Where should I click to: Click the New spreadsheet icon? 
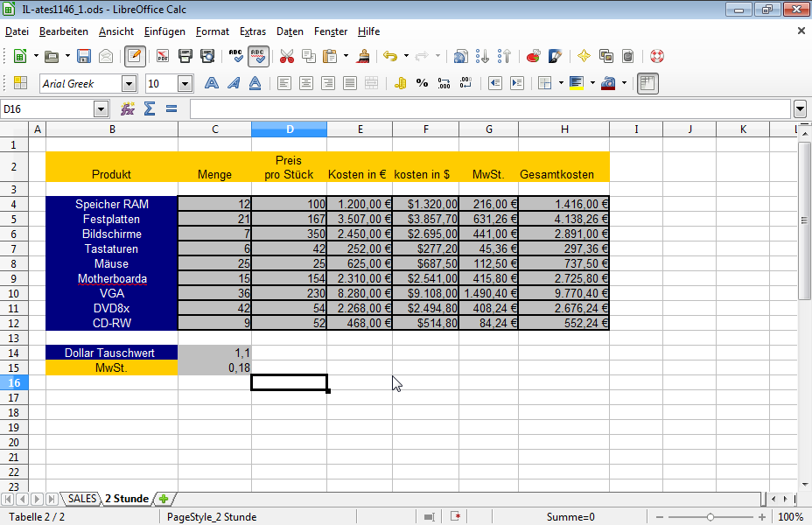pos(19,56)
